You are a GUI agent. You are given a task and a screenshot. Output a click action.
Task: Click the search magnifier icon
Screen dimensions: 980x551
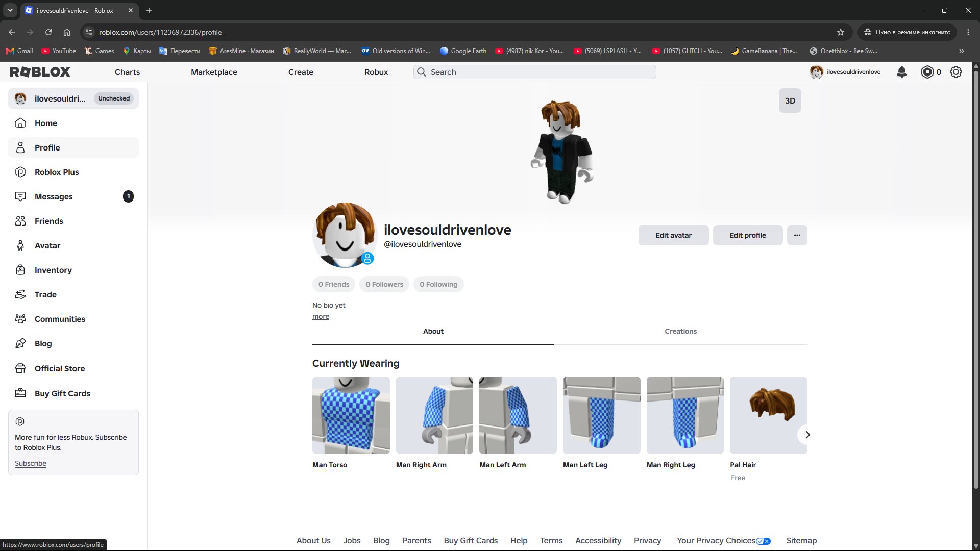[422, 72]
